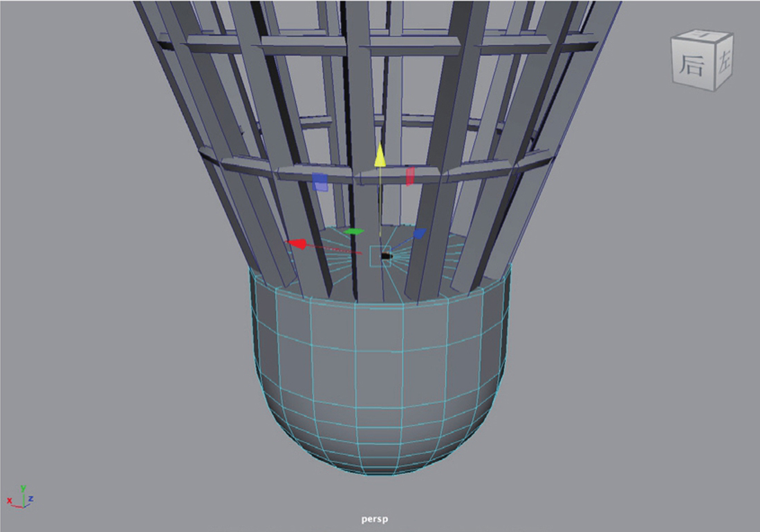This screenshot has width=760, height=532.
Task: Click the persp camera label
Action: [379, 518]
